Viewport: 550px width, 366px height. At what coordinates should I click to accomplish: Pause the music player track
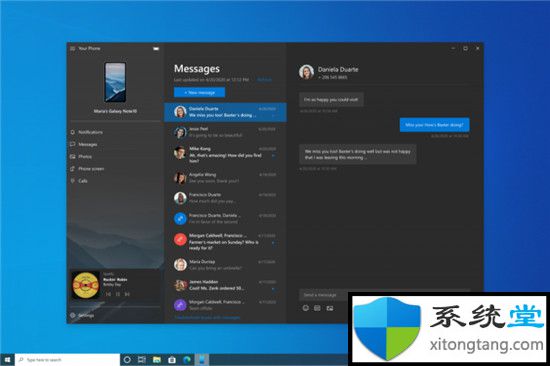118,294
